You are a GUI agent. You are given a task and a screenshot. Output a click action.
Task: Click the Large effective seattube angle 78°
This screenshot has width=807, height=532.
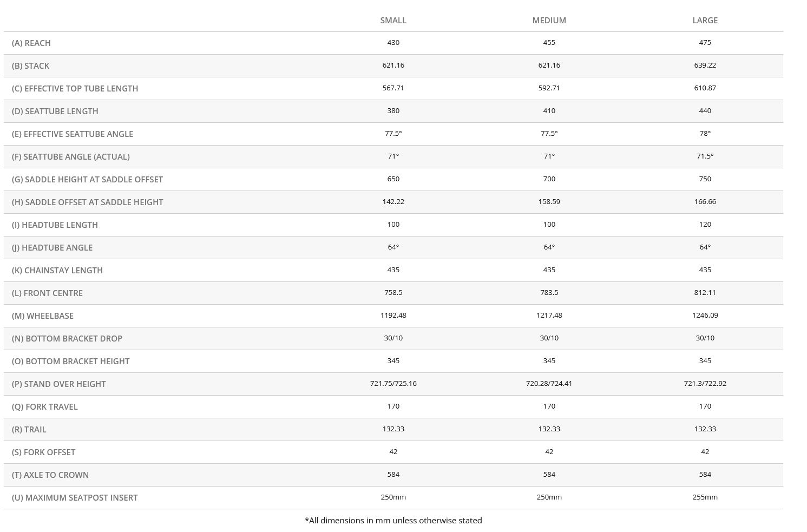[x=705, y=134]
